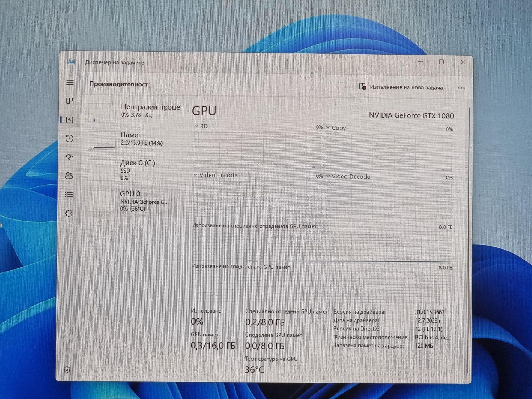Screen dimensions: 532x399
Task: Click the 'NVIDIA GeForce GTX 1080' title
Action: (x=411, y=116)
